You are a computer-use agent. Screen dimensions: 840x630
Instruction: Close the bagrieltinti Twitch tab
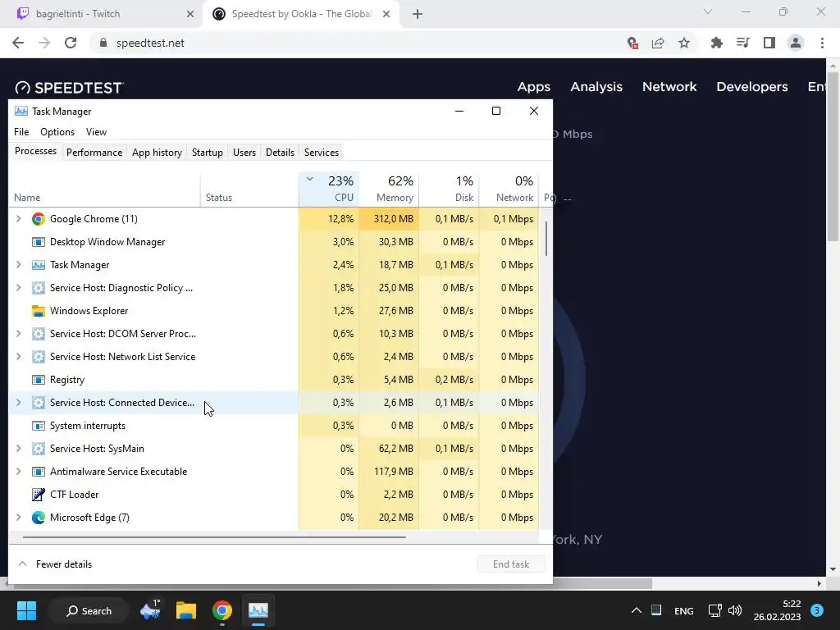pos(190,14)
